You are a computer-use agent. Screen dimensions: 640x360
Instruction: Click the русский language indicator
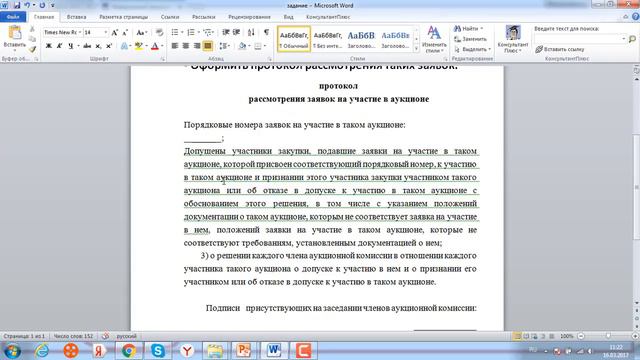click(x=127, y=336)
